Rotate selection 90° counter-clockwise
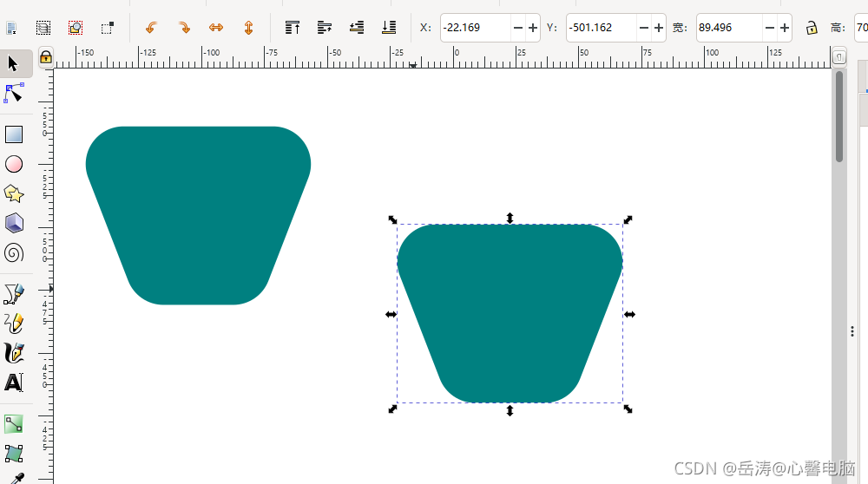The width and height of the screenshot is (868, 484). [150, 28]
